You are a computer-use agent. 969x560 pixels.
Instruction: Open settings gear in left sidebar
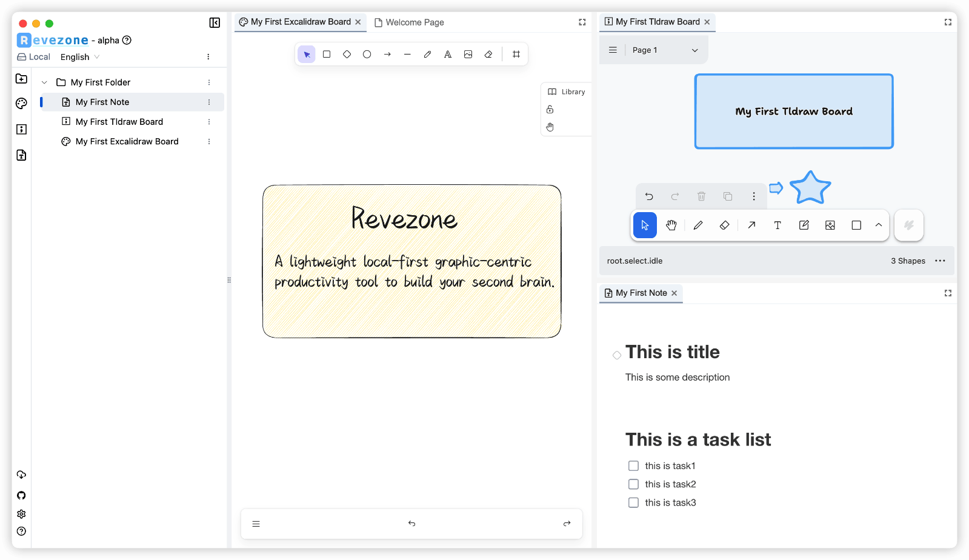21,514
